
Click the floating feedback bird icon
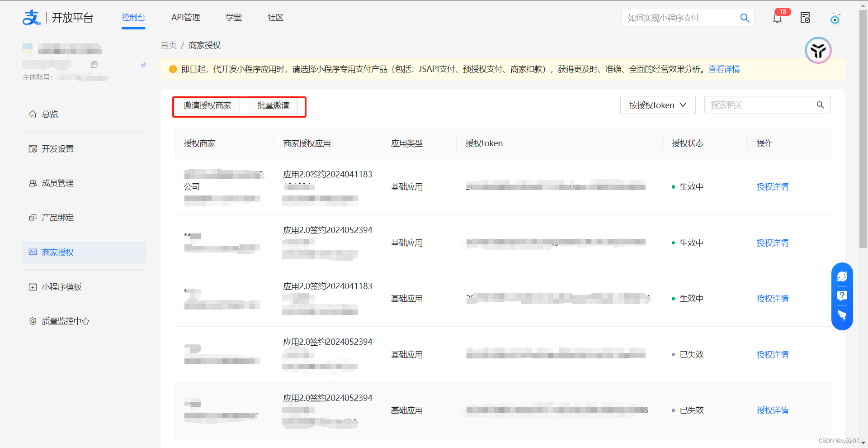point(842,315)
